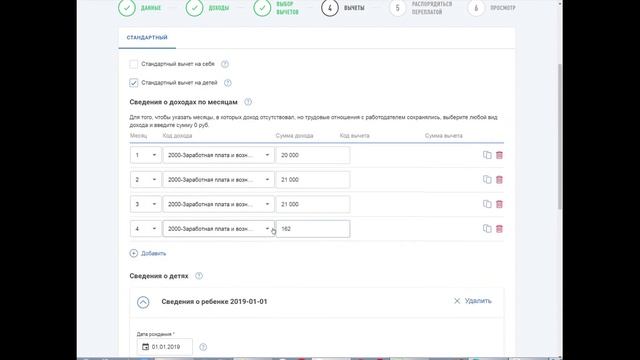This screenshot has height=360, width=640.
Task: Click the Добавить link to add month
Action: click(x=153, y=253)
